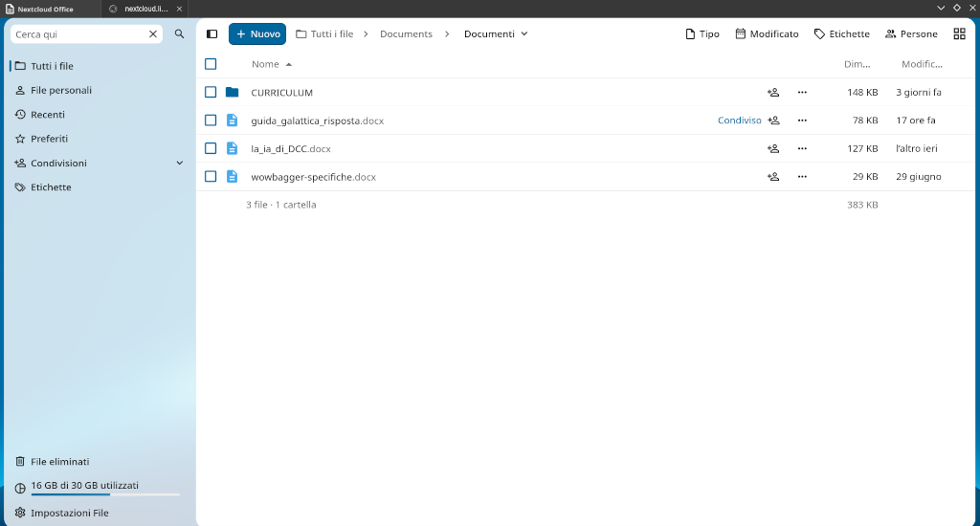Screen dimensions: 980x526
Task: Open the wowbagger-specifiche.docx file name
Action: 314,177
